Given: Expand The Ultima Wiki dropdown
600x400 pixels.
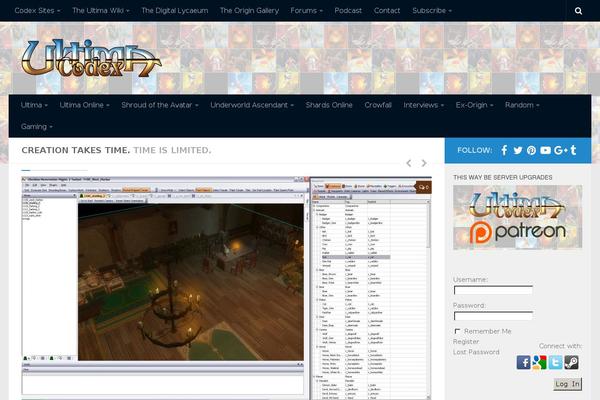Looking at the screenshot, I should 101,11.
